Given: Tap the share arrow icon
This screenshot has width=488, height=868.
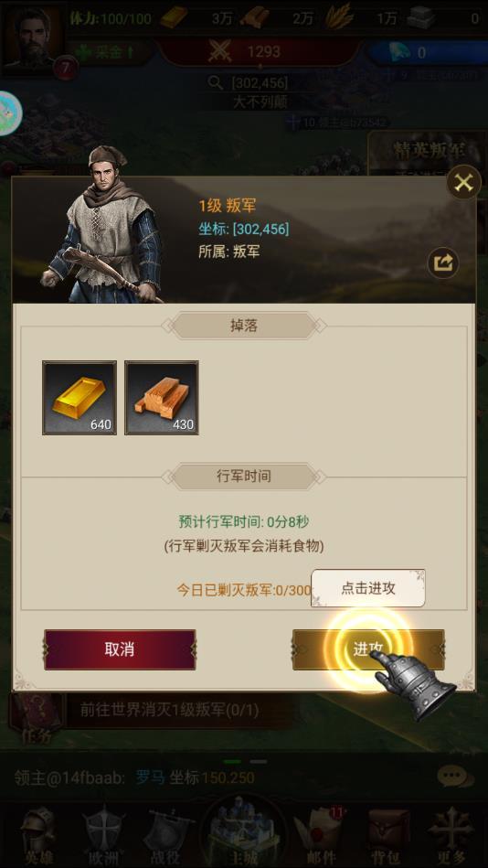Looking at the screenshot, I should pyautogui.click(x=443, y=263).
